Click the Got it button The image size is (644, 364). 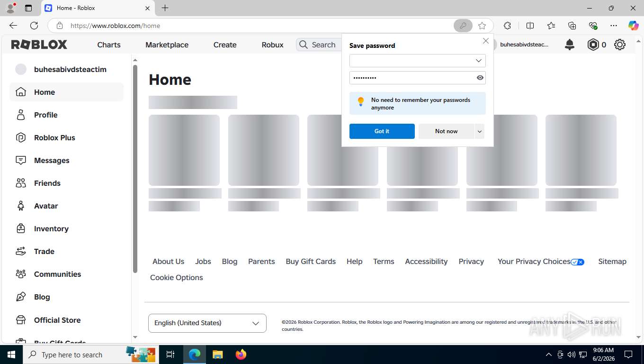coord(382,131)
